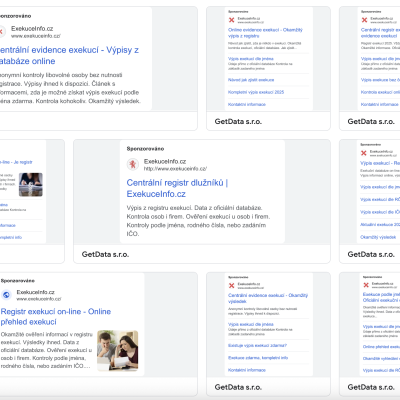Viewport: 400px width, 400px height.
Task: Click 'GetData s.r.o.' under the Online evidence exekucí ad
Action: point(238,122)
